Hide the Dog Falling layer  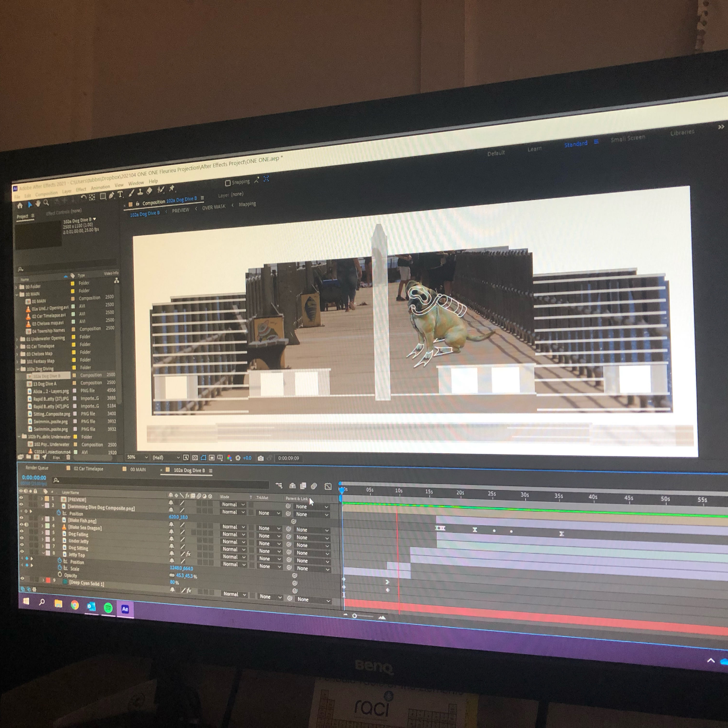pos(21,531)
